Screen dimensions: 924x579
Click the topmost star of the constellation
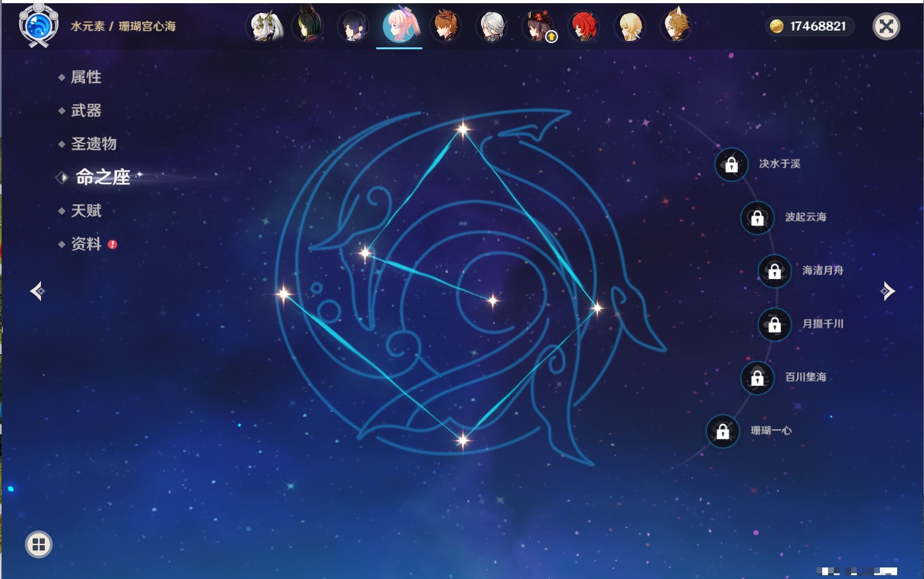[x=463, y=129]
